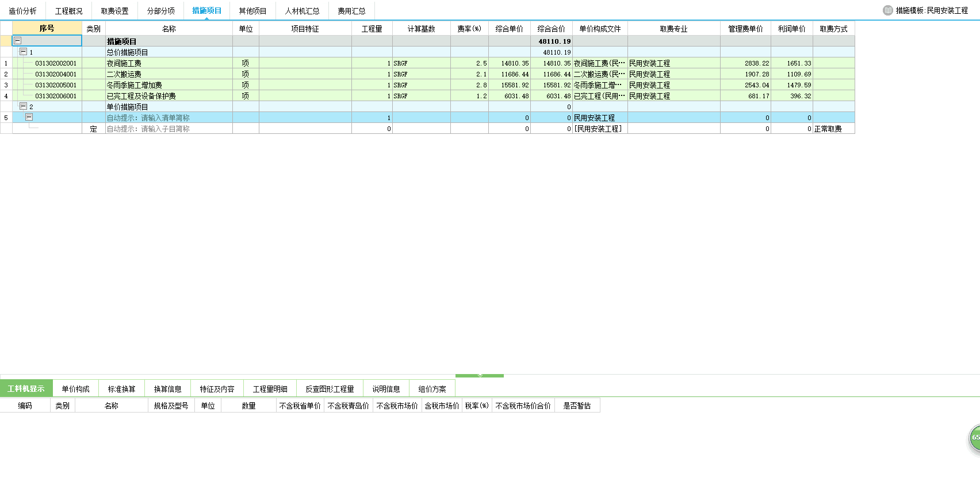Image resolution: width=980 pixels, height=497 pixels.
Task: Collapse the row 5 bill item node
Action: (29, 117)
